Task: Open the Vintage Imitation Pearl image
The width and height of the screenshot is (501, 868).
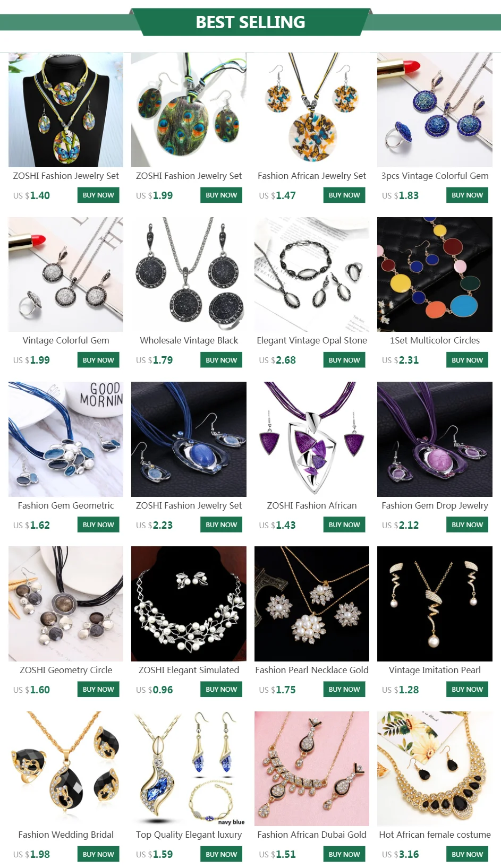Action: (435, 604)
